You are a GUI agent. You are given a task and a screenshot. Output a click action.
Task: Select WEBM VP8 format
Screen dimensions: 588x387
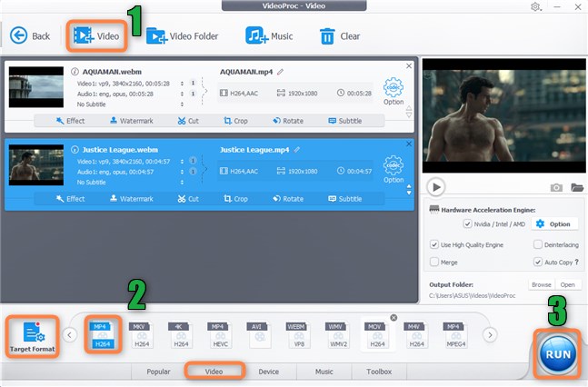click(299, 334)
